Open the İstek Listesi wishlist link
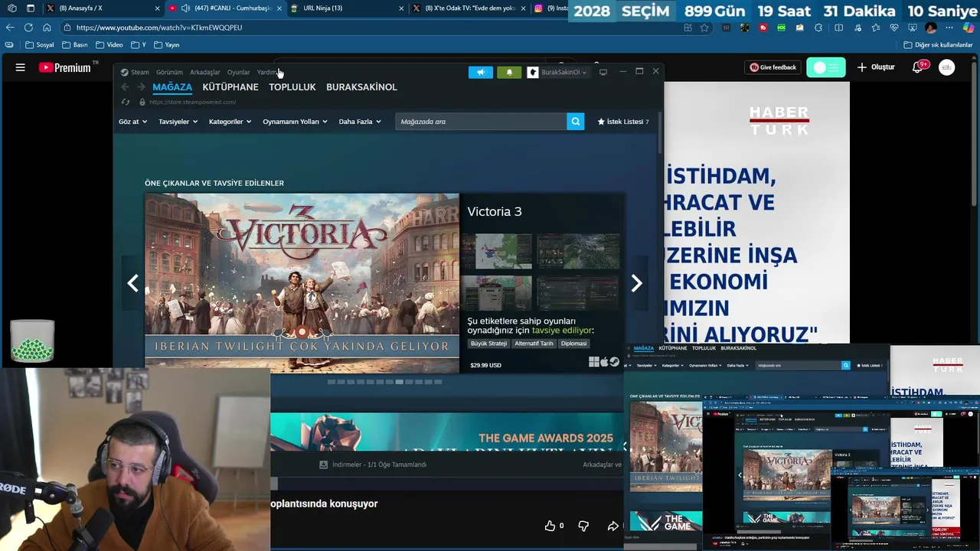Screen dimensions: 980x551 coord(622,122)
